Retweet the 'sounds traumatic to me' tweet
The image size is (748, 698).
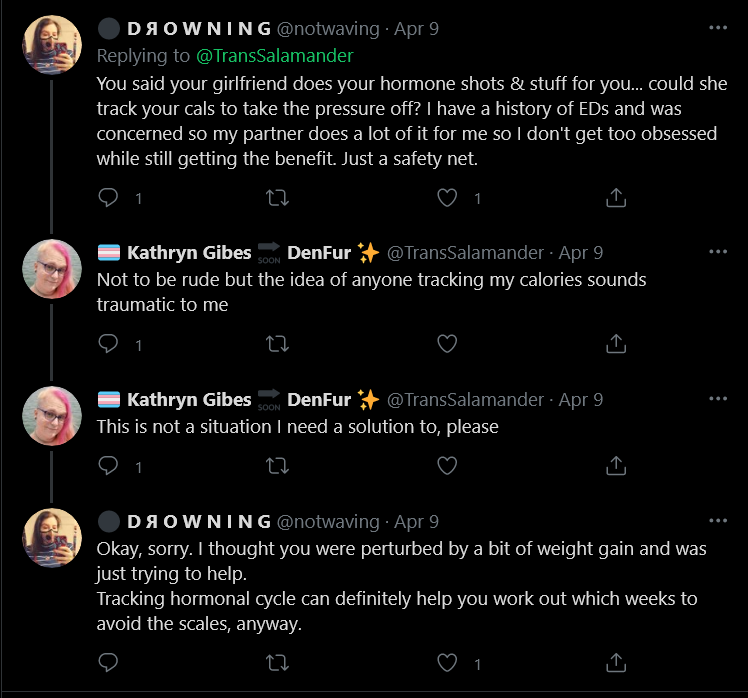point(277,344)
